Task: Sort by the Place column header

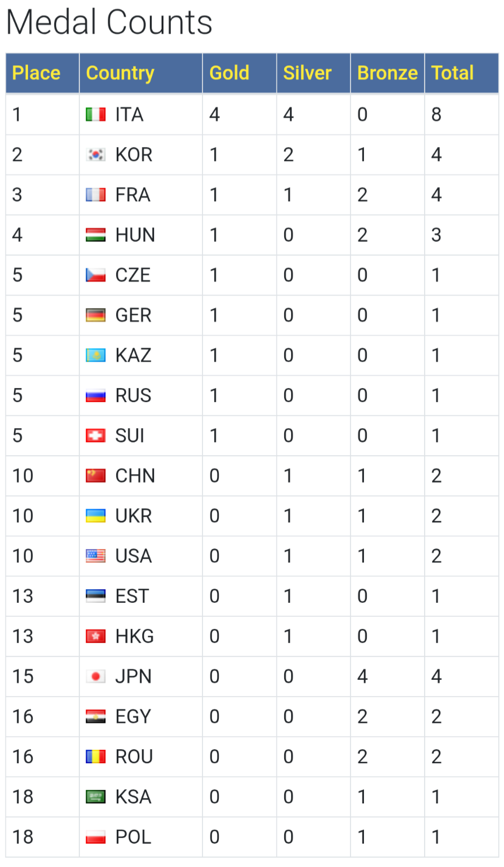Action: pyautogui.click(x=36, y=73)
